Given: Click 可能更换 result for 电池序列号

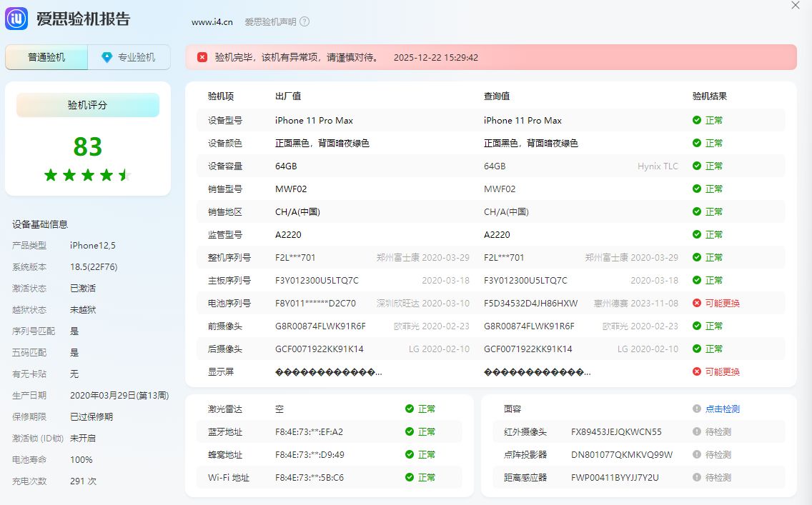Looking at the screenshot, I should pyautogui.click(x=723, y=303).
